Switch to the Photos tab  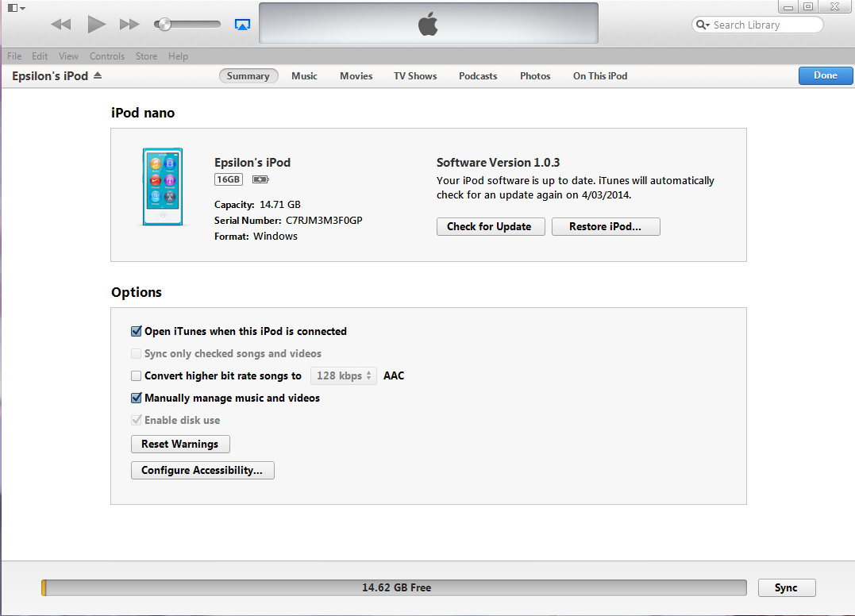point(535,75)
